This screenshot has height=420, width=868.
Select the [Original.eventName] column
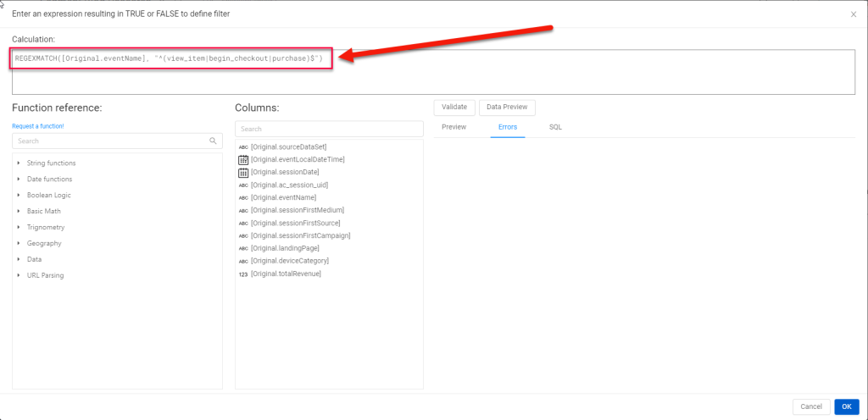tap(283, 198)
